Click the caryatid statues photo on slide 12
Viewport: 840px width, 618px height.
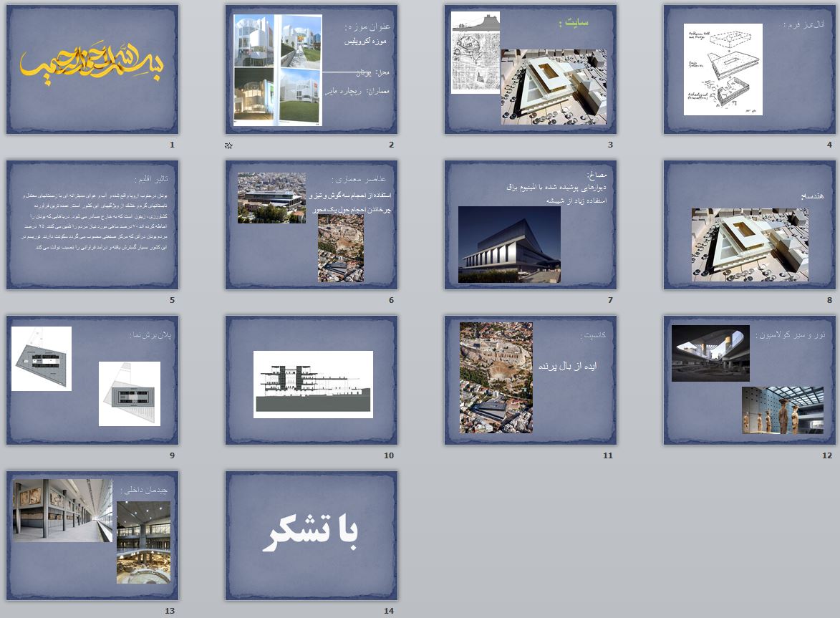[x=783, y=410]
